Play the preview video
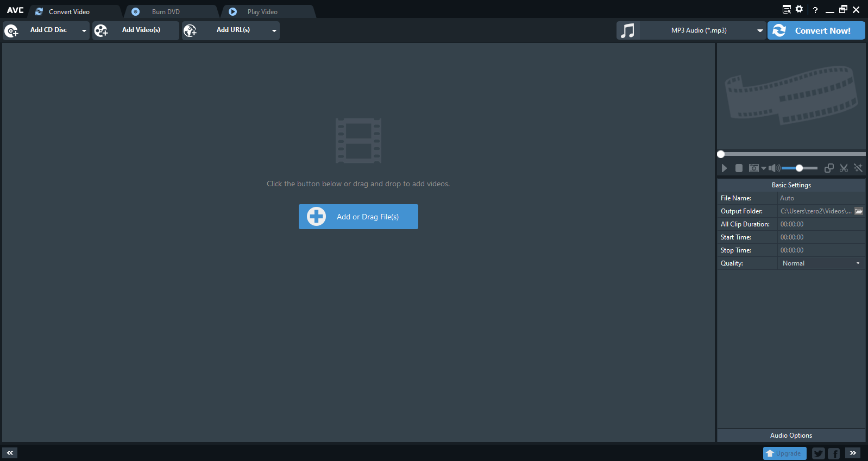The image size is (868, 461). pyautogui.click(x=724, y=168)
